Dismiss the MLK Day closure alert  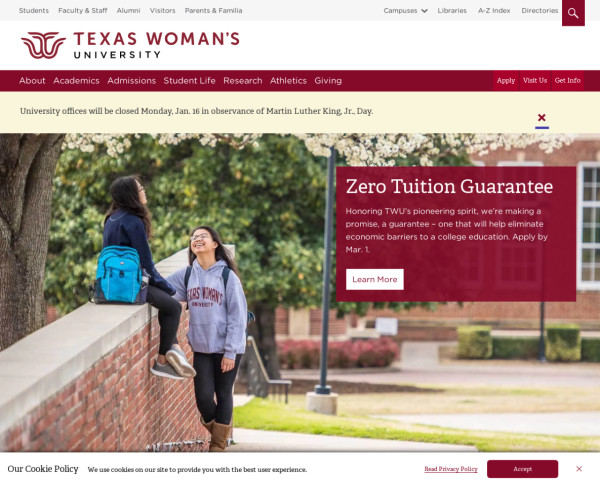pos(541,118)
